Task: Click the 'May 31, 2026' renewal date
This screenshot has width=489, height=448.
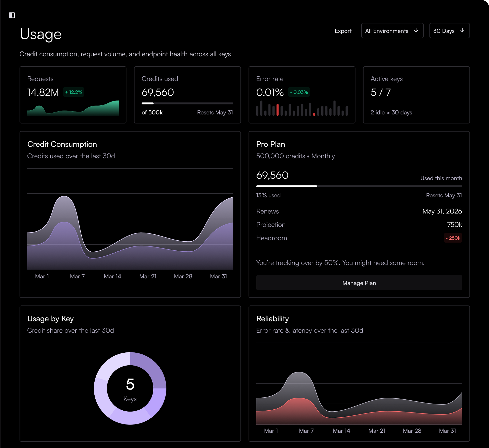Action: point(442,211)
